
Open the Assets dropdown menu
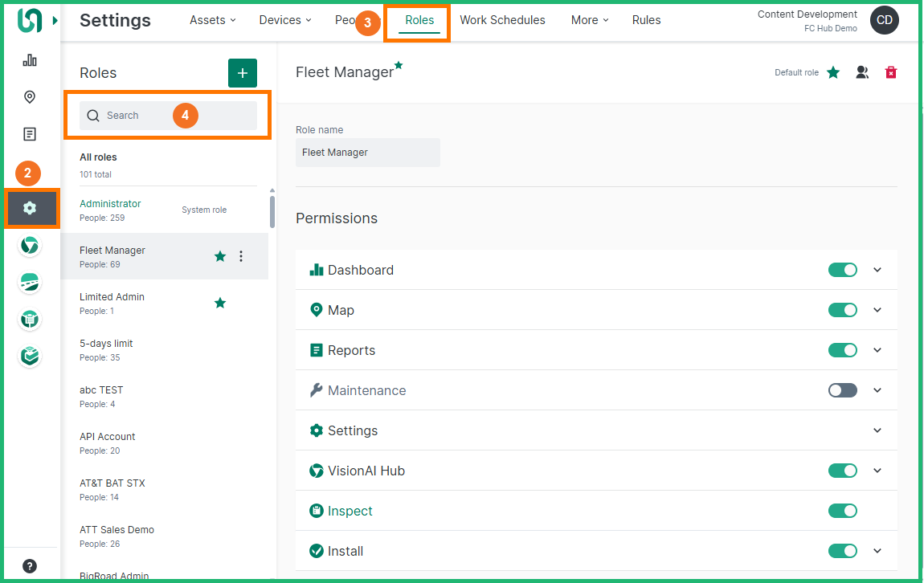tap(212, 20)
